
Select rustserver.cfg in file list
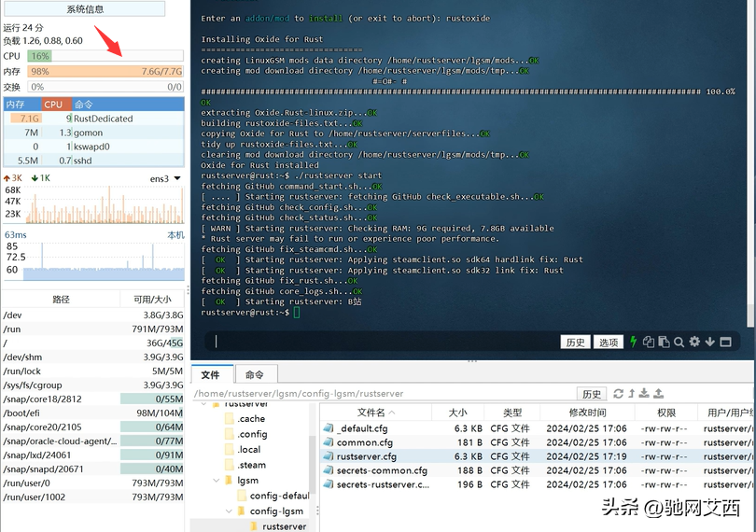(366, 456)
